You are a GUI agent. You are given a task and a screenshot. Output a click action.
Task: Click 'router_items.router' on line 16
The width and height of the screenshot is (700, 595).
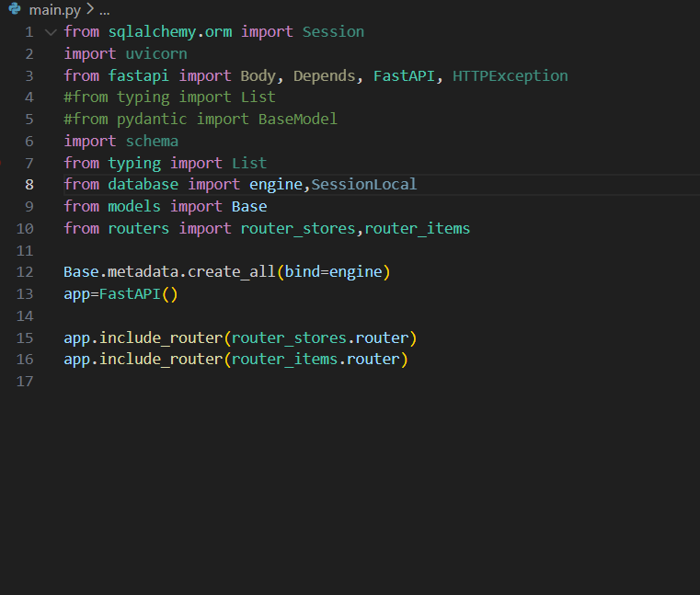pyautogui.click(x=316, y=359)
